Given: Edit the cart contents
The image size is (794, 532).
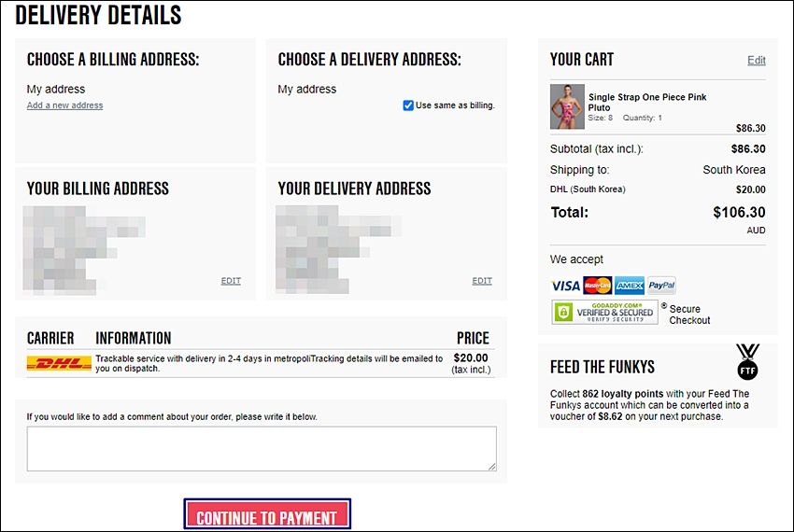Looking at the screenshot, I should pos(756,61).
